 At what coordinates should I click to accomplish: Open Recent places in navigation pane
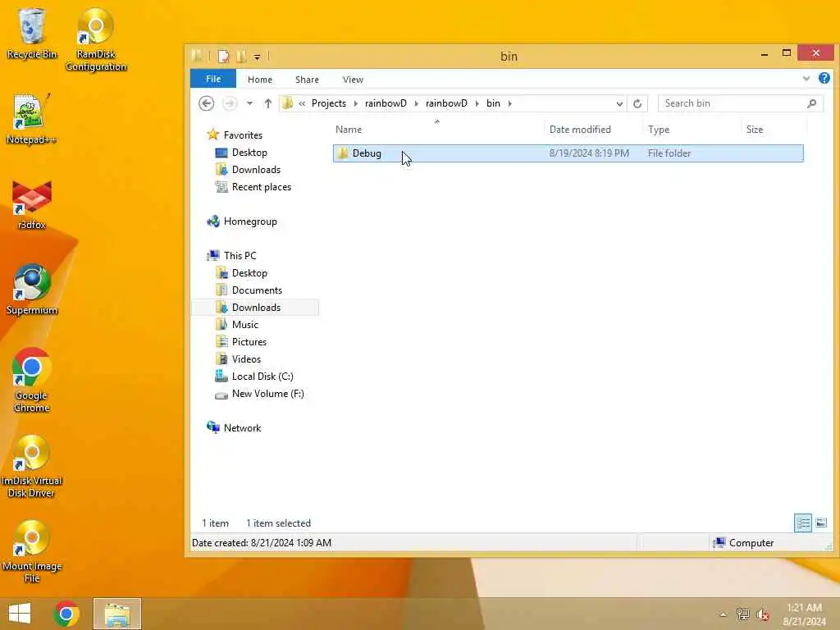262,187
